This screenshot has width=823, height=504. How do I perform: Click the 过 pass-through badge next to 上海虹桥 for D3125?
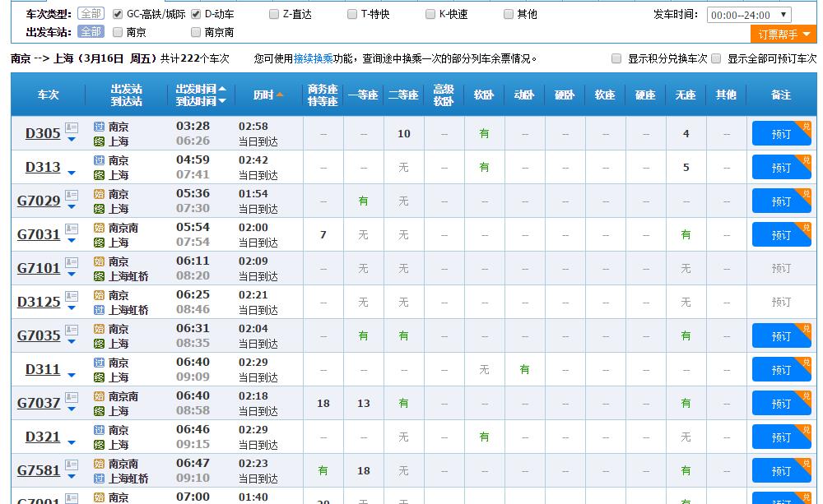coord(98,309)
